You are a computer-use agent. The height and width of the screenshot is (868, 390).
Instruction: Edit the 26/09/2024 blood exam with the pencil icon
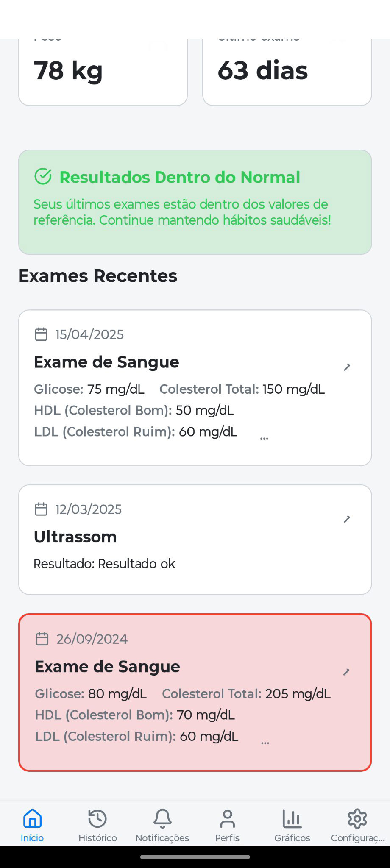(346, 671)
